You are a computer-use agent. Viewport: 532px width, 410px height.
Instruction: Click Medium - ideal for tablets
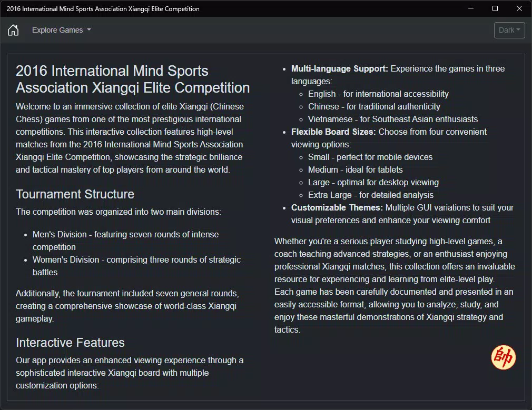tap(355, 169)
